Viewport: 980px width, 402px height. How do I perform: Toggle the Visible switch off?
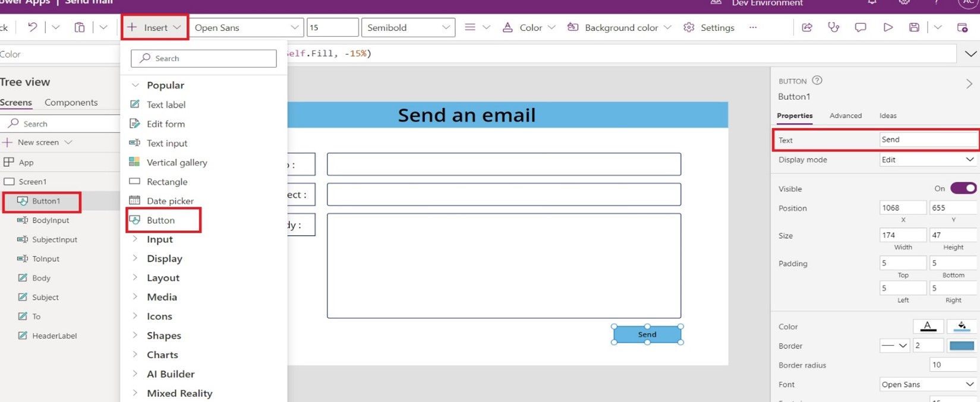click(x=963, y=188)
